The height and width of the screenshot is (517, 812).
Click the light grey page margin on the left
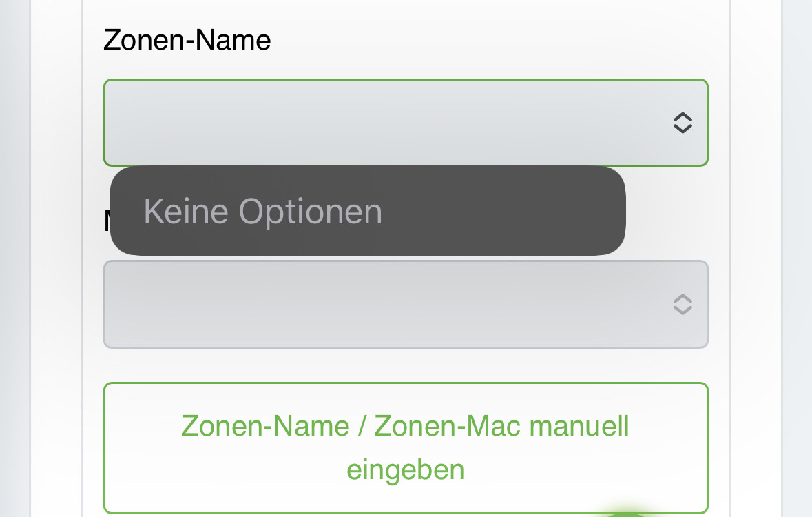click(14, 259)
